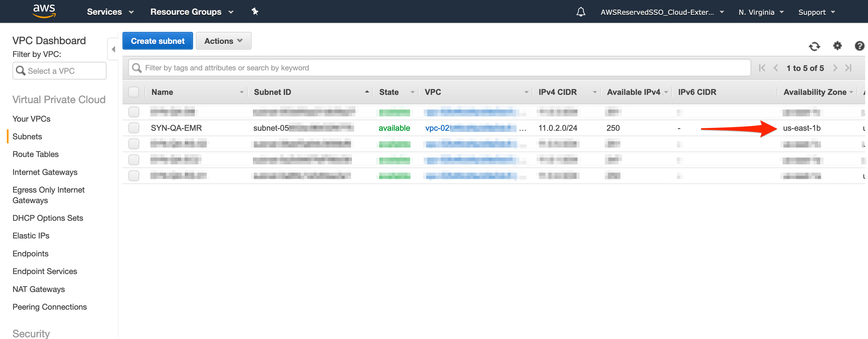This screenshot has height=339, width=868.
Task: Click the pushpin shortcut icon
Action: pyautogui.click(x=255, y=11)
